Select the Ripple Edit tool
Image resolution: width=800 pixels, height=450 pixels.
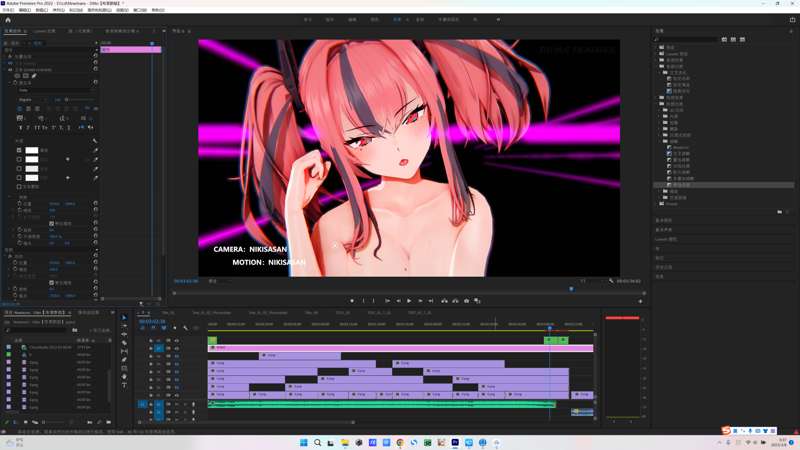tap(124, 334)
